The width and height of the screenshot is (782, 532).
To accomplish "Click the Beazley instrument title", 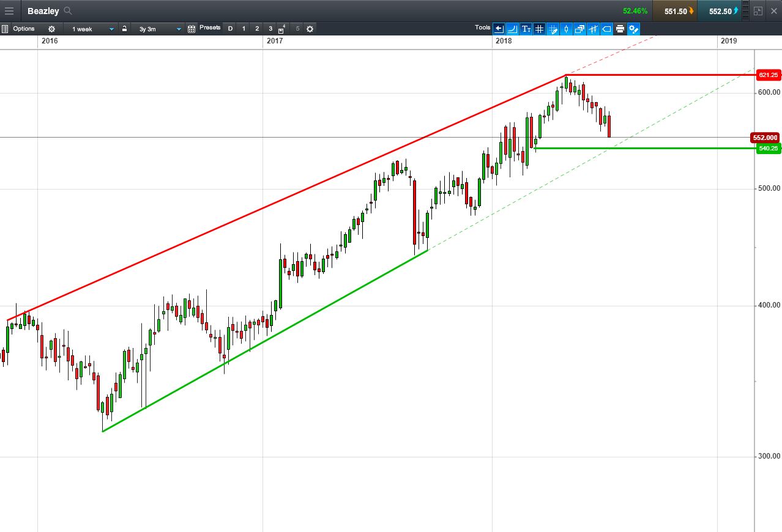I will coord(43,11).
